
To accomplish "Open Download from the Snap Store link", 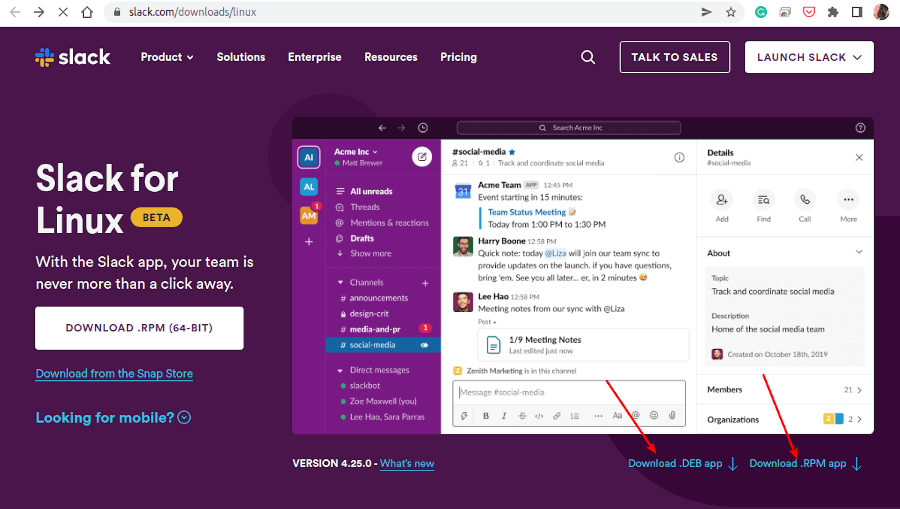I will click(114, 373).
